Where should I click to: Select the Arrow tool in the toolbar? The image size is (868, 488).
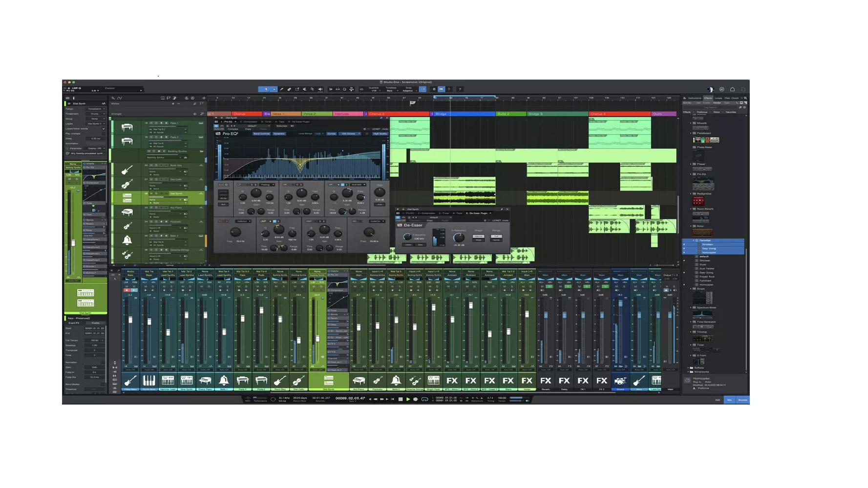[266, 89]
